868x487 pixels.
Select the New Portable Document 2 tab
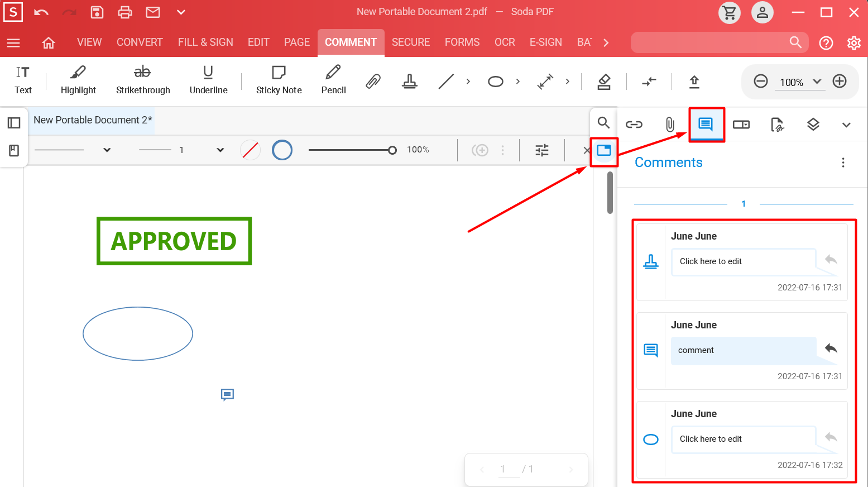point(93,120)
